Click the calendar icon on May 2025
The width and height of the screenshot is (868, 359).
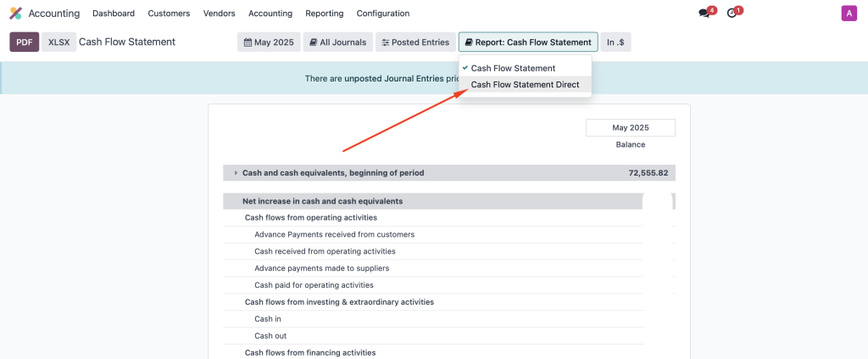click(x=248, y=42)
